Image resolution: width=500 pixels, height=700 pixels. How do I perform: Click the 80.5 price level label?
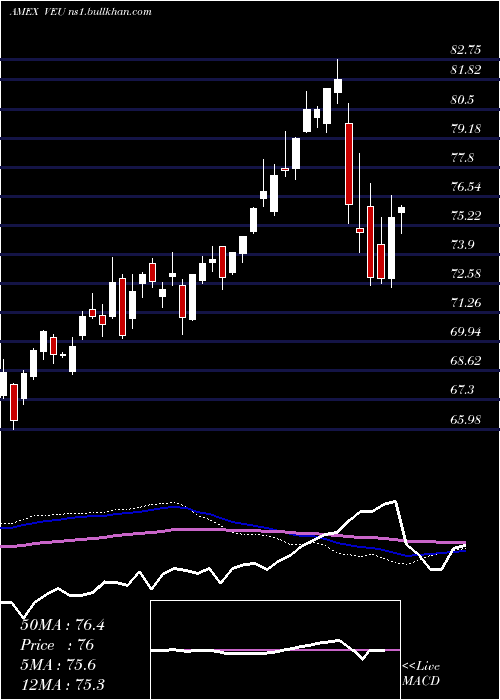[x=462, y=100]
